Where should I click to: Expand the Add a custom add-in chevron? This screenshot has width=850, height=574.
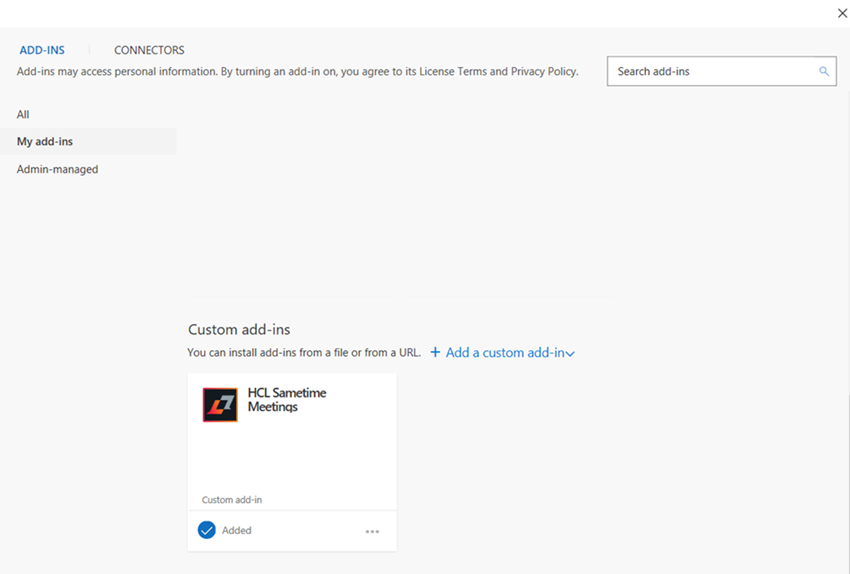(570, 353)
